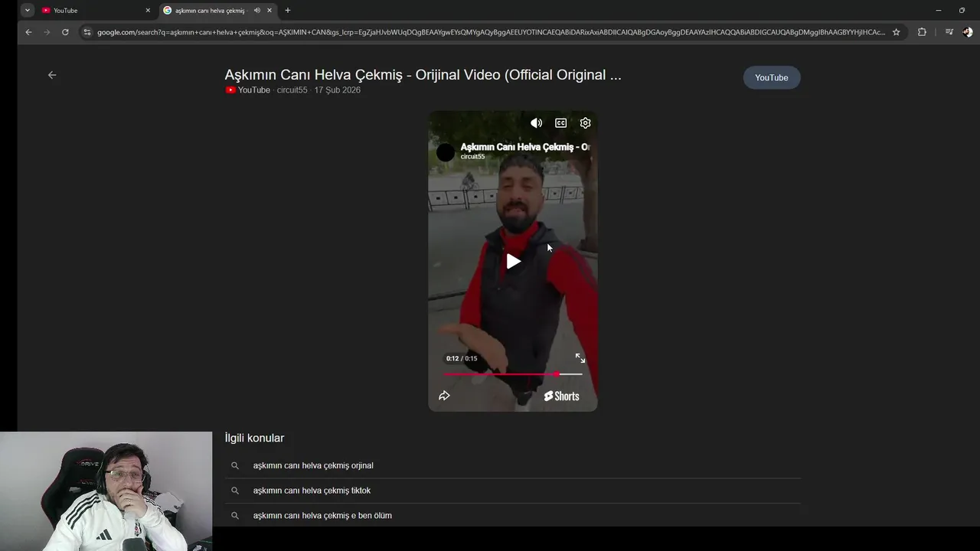
Task: Seek on the red video progress bar
Action: [513, 374]
